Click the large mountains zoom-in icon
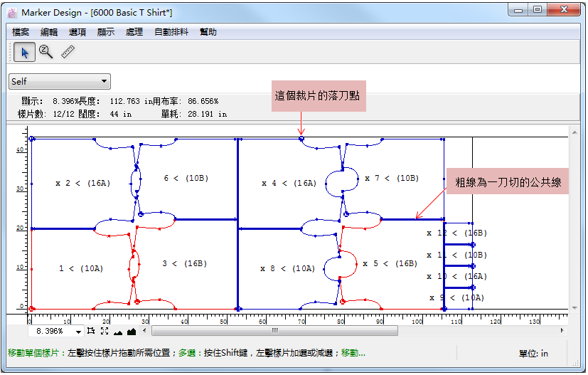 click(x=132, y=331)
